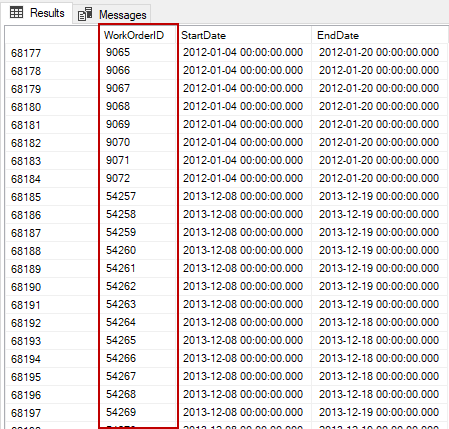449x429 pixels.
Task: Click WorkOrderID cell 54261
Action: (137, 268)
